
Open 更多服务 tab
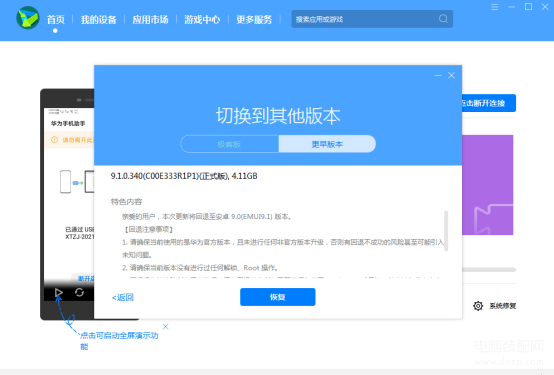pos(254,19)
